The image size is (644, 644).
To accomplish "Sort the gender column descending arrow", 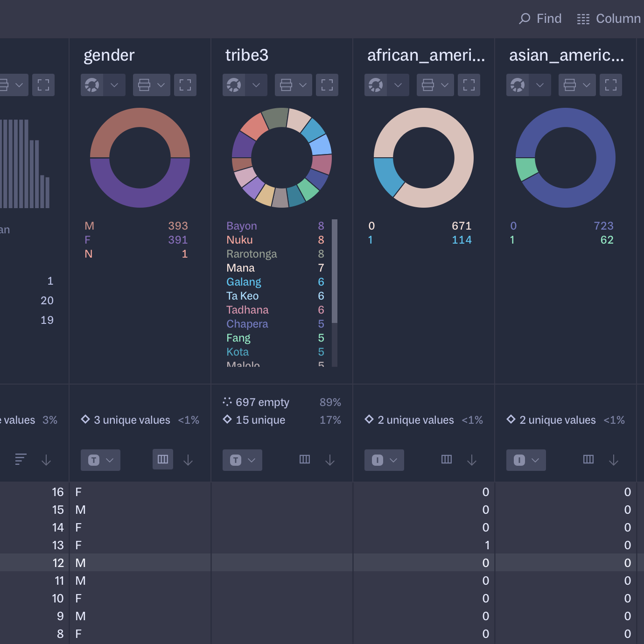I will [188, 460].
